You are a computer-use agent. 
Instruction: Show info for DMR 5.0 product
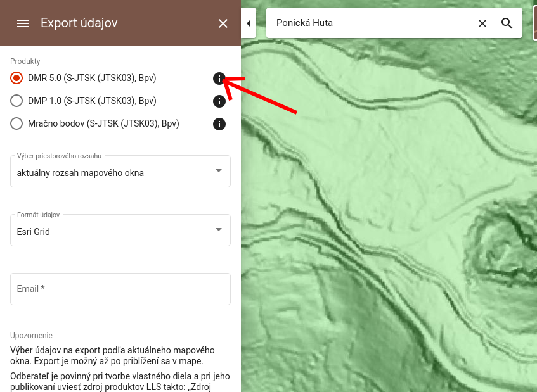219,79
